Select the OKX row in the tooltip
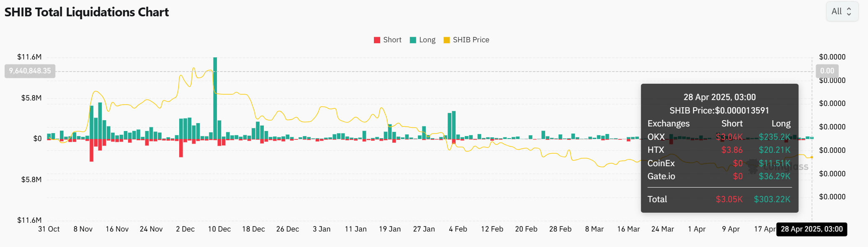 [x=719, y=137]
